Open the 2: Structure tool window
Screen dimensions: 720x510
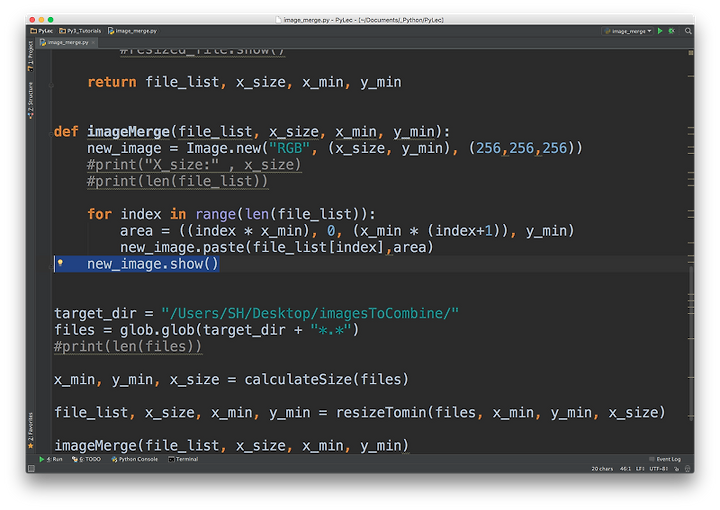tap(31, 101)
